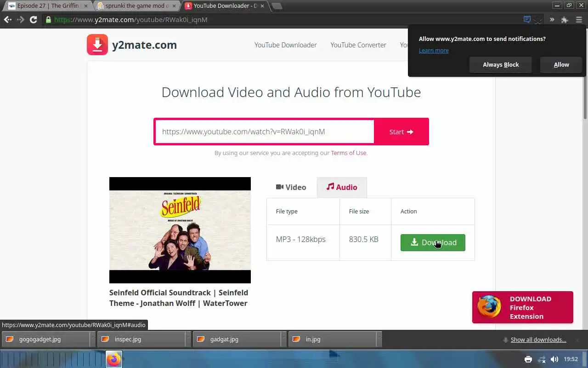Click the YouTube URL input field

[x=265, y=132]
